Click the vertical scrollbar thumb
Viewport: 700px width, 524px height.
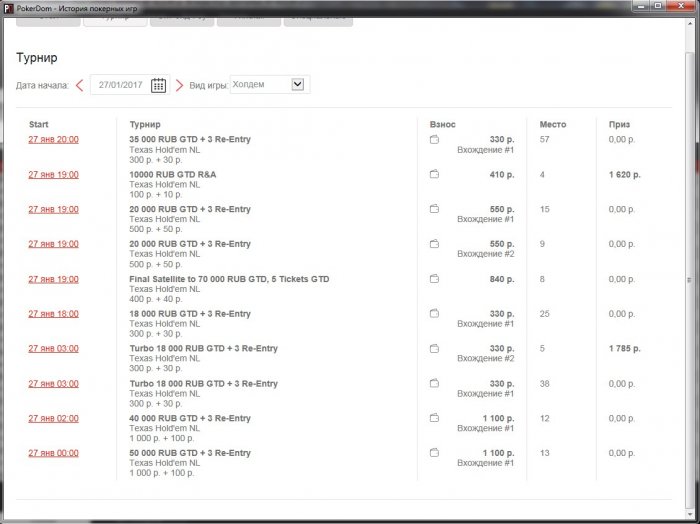(689, 280)
